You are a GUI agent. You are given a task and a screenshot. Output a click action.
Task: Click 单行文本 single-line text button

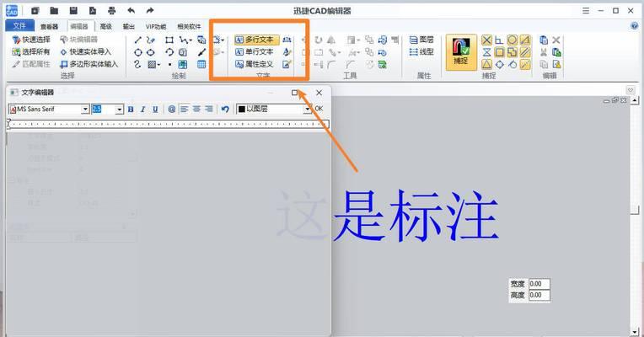(255, 52)
